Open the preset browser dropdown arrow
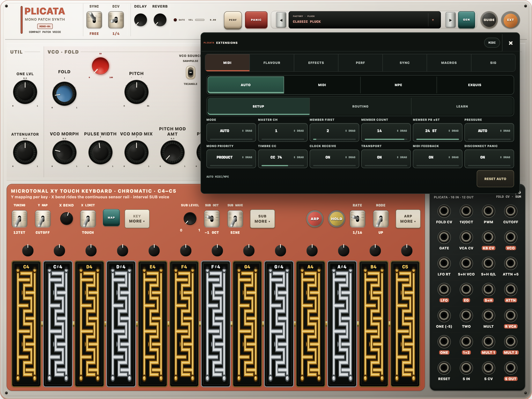532x399 pixels. click(x=433, y=20)
